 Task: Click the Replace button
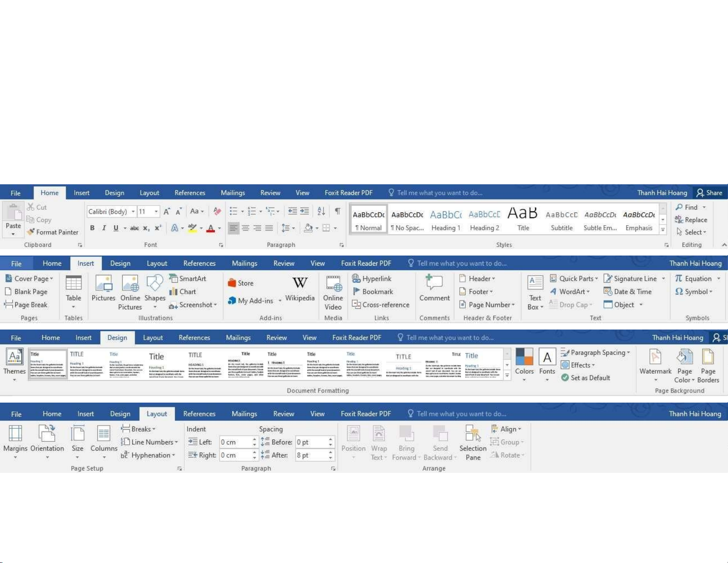[x=691, y=220]
